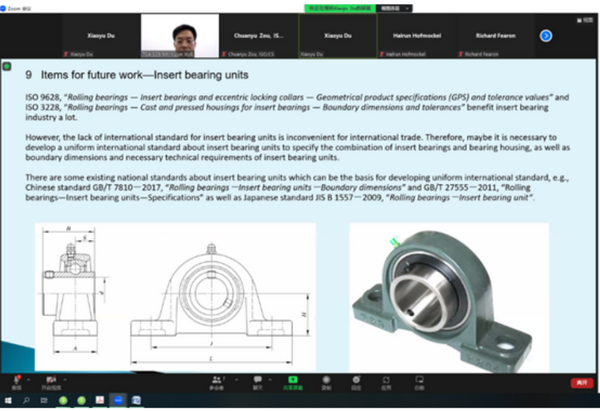Select the video tile showing a man's face
Screen dimensions: 600x411
[x=180, y=36]
